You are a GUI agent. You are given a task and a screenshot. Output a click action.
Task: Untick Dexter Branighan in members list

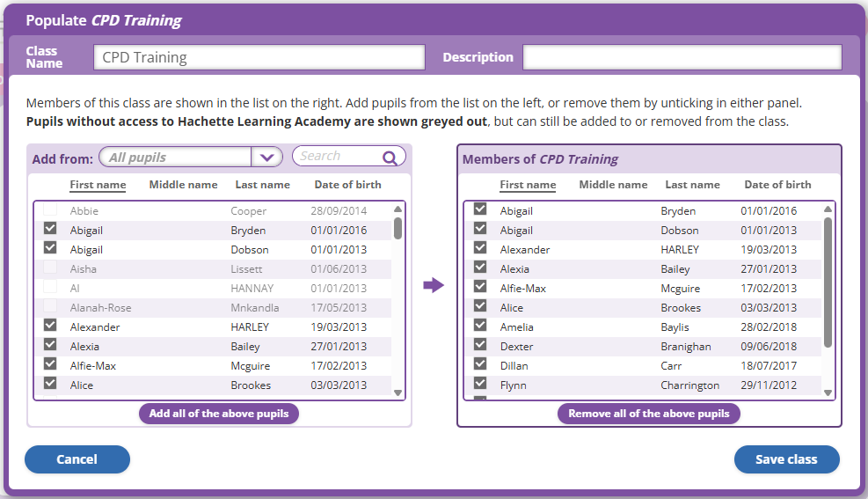480,345
